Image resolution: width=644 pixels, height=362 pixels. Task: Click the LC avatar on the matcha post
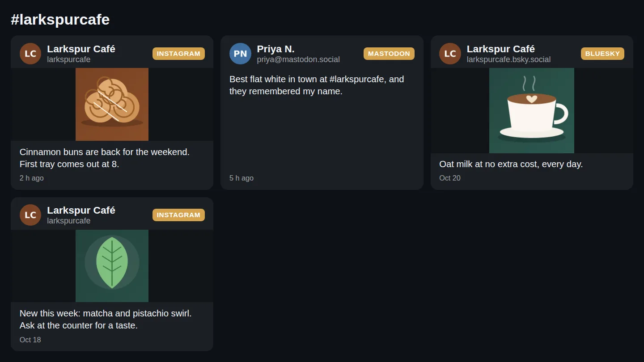pos(30,215)
